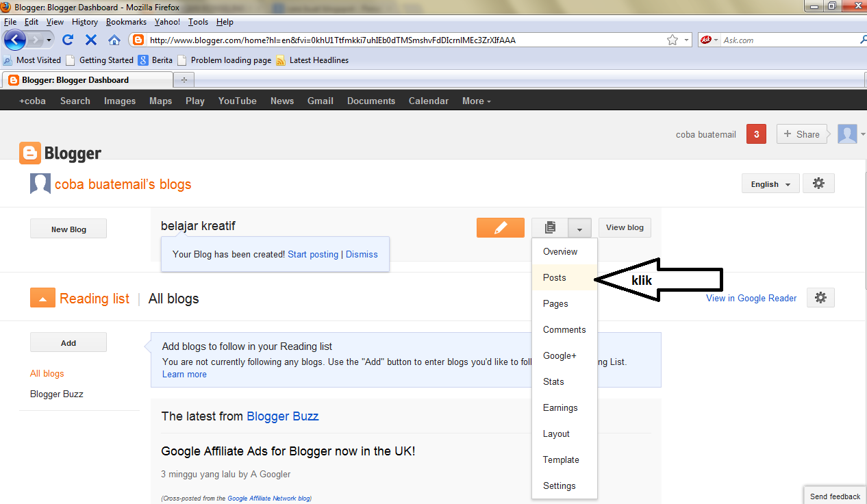Select Stats from the blog menu
Viewport: 867px width, 504px height.
coord(565,381)
